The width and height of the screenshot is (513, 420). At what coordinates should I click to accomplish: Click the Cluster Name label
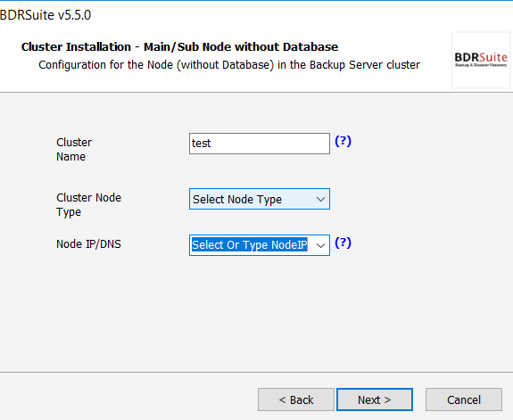pyautogui.click(x=74, y=150)
